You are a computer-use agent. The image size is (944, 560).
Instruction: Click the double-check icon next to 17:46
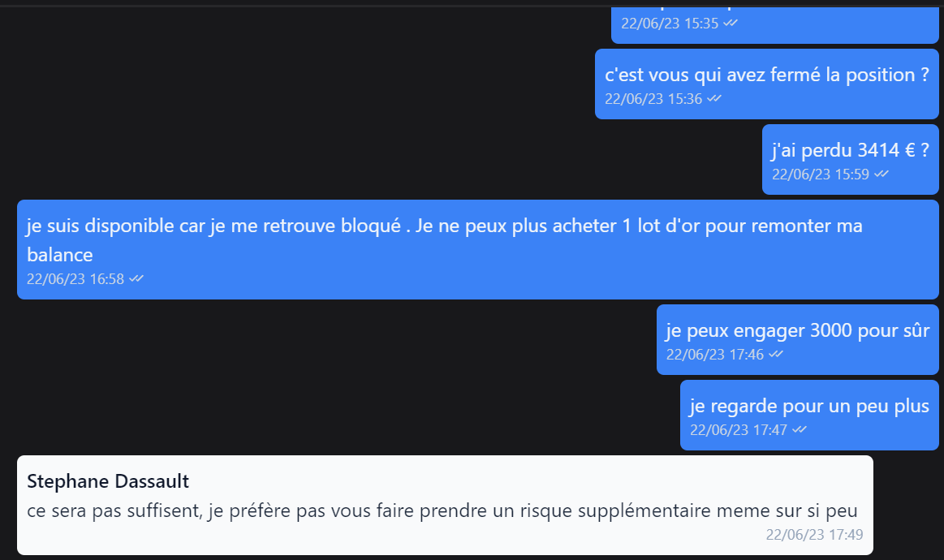tap(776, 354)
